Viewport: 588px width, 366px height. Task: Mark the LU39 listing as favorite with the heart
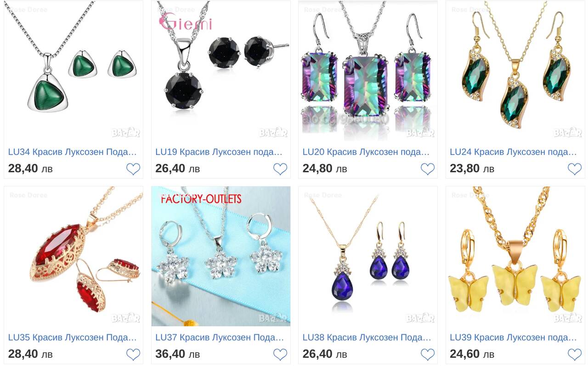[575, 355]
